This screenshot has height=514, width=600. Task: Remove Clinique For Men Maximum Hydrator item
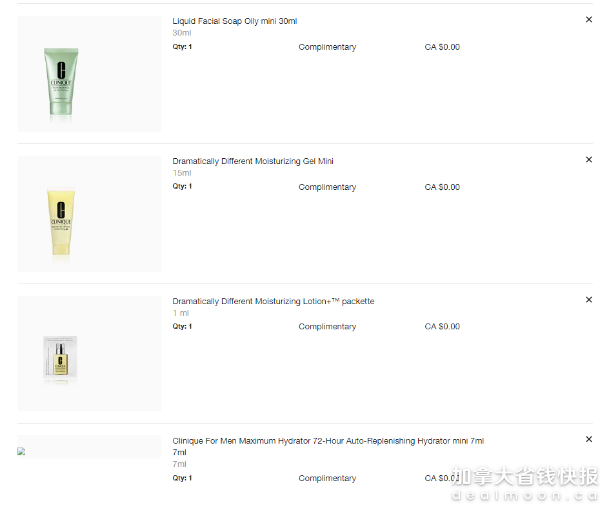click(589, 439)
